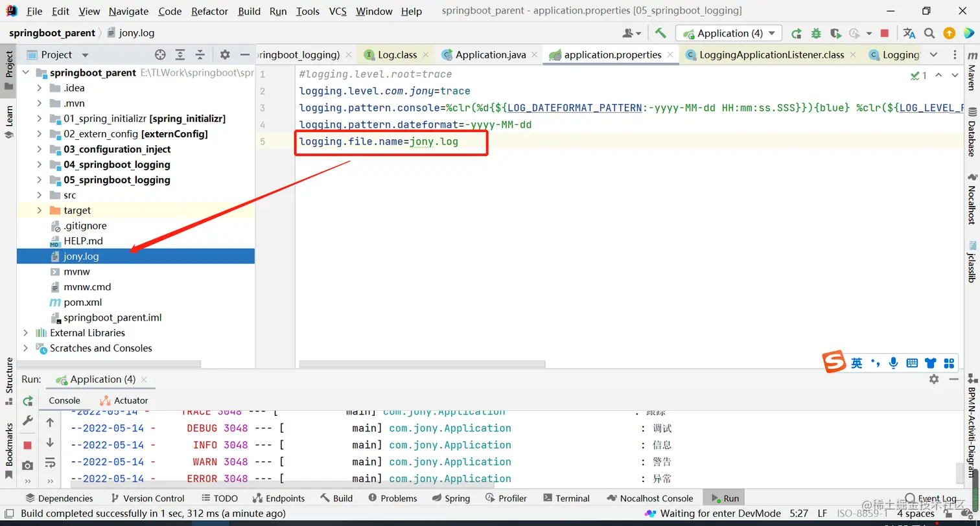Viewport: 980px width, 526px height.
Task: Expand the 05_springboot_logging module
Action: (39, 180)
